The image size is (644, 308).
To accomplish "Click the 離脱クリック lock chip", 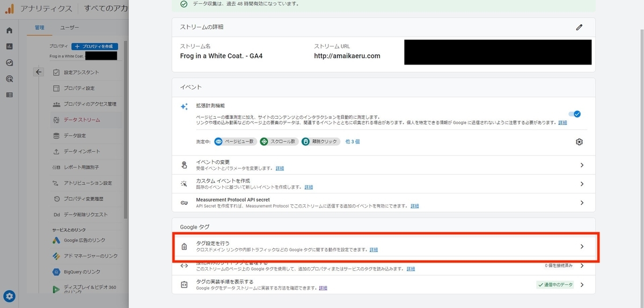I will (320, 141).
